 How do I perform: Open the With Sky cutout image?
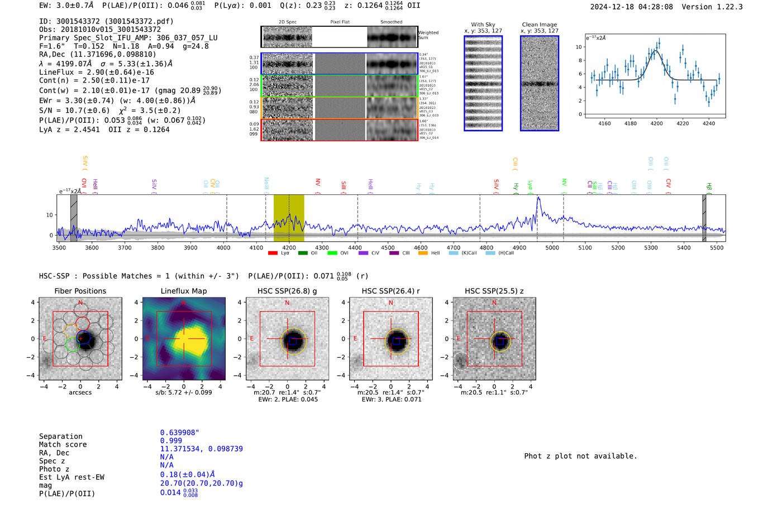[483, 83]
